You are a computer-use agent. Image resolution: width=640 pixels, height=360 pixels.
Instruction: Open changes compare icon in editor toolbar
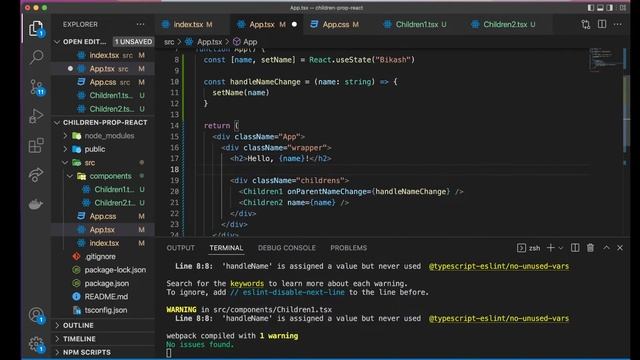[x=586, y=24]
